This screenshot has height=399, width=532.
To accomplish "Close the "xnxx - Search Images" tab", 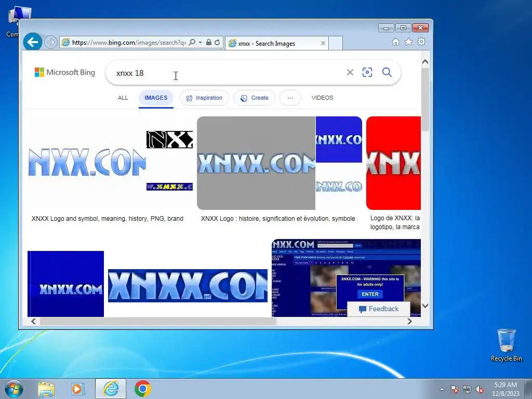I will point(323,43).
